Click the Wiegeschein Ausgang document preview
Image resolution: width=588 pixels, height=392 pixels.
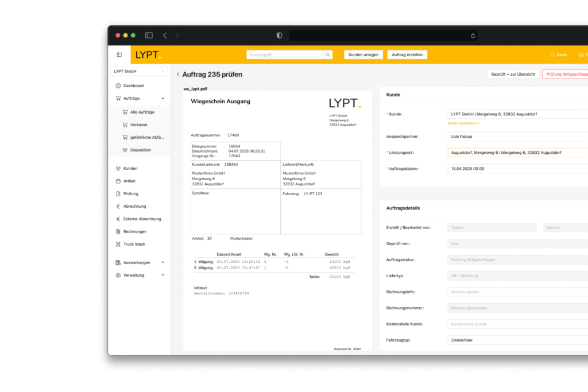click(277, 221)
